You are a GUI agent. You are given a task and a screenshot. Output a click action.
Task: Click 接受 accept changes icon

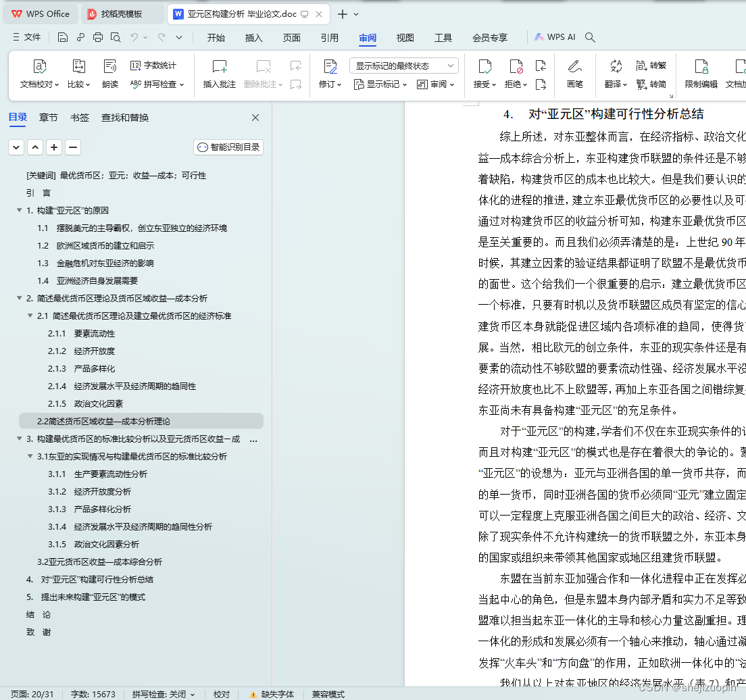484,74
